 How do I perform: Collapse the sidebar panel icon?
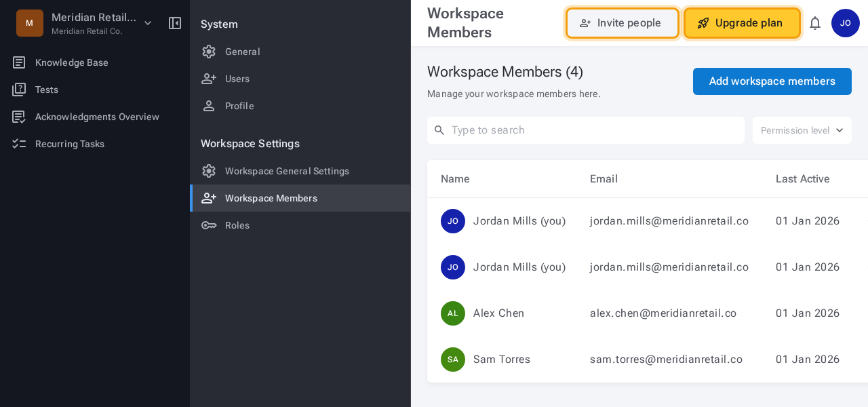(x=175, y=23)
